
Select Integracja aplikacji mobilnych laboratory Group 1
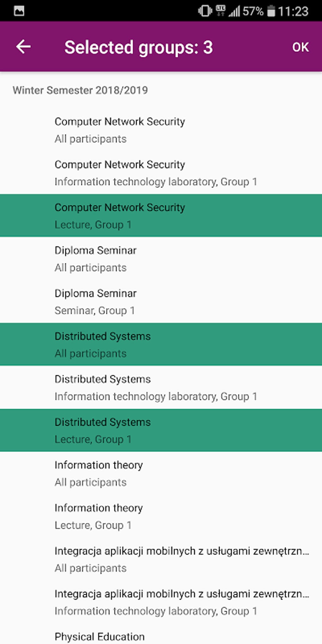coord(161,602)
